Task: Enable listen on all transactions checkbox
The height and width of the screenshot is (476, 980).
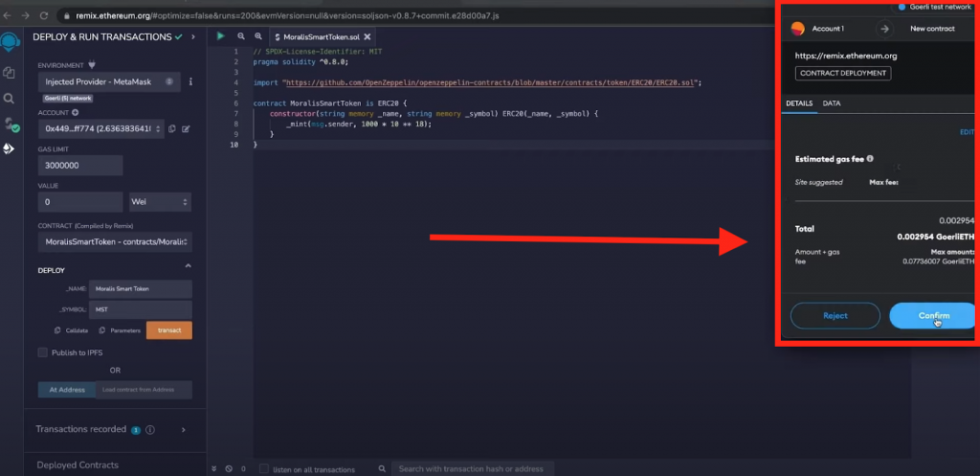Action: click(264, 469)
